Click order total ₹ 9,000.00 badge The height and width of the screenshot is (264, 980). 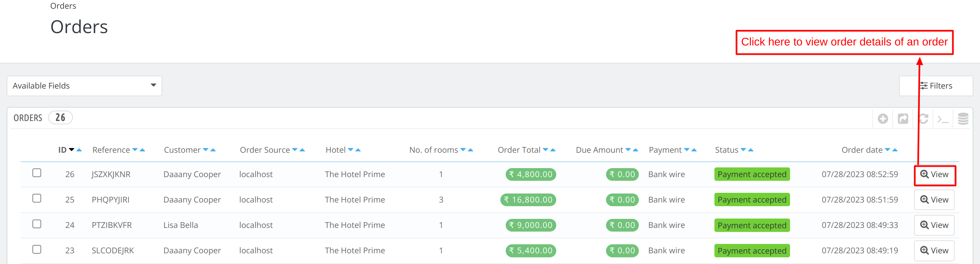(531, 225)
